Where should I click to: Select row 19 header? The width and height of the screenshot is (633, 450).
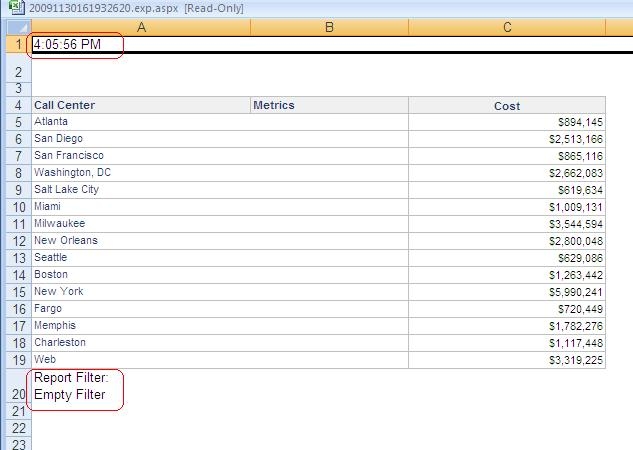[19, 360]
